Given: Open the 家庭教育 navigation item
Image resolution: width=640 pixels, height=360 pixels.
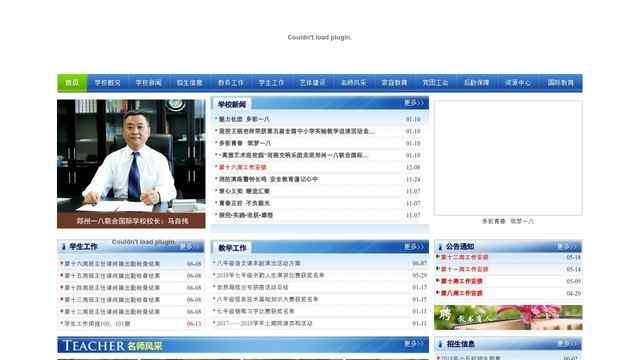Looking at the screenshot, I should (x=395, y=83).
